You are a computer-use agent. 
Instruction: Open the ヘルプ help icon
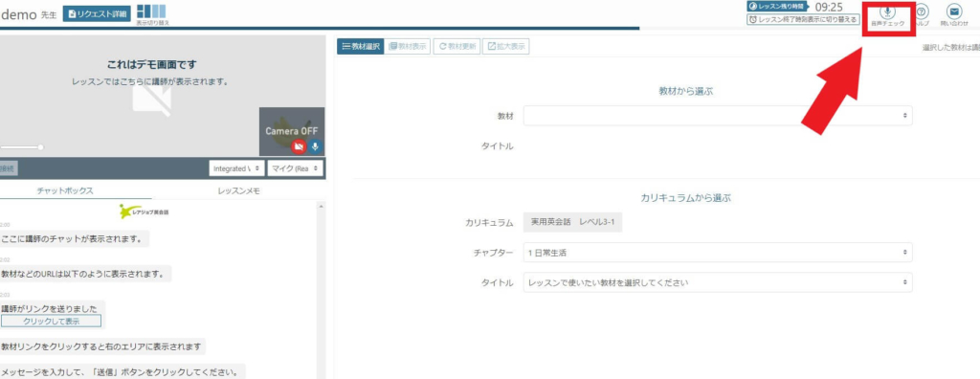pos(922,15)
